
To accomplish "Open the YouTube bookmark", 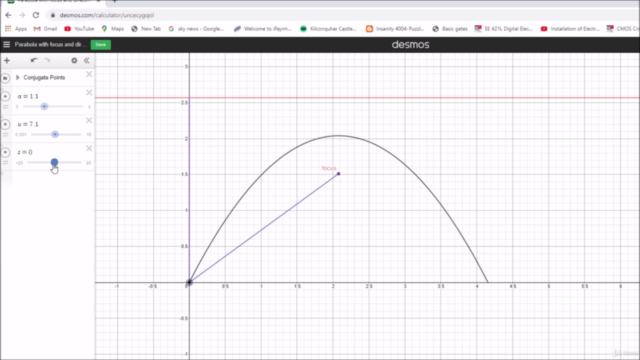I will click(79, 29).
